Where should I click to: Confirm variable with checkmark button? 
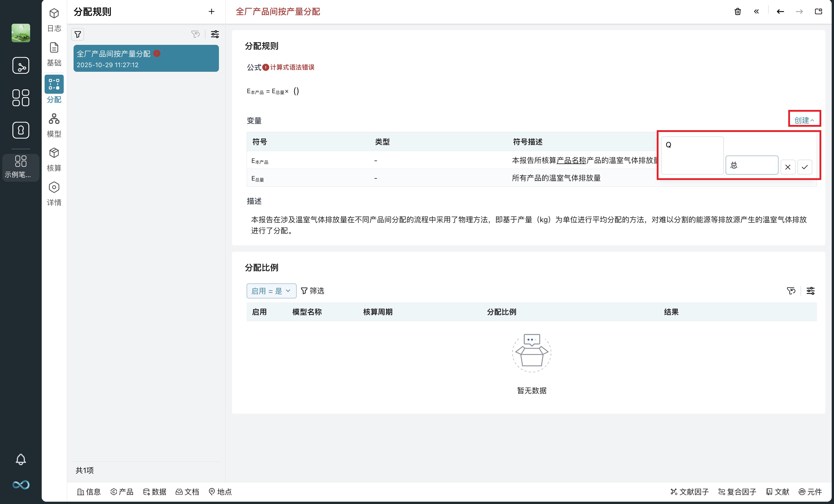pos(804,167)
